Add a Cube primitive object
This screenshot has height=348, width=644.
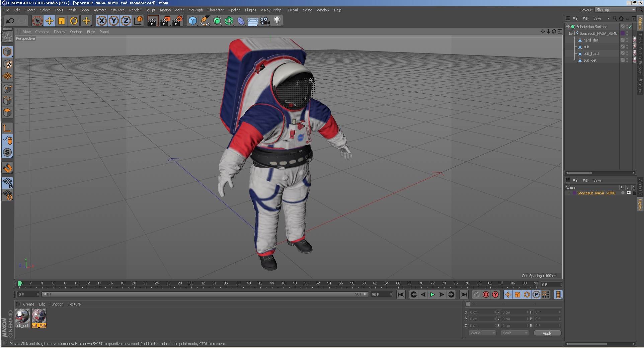point(192,21)
